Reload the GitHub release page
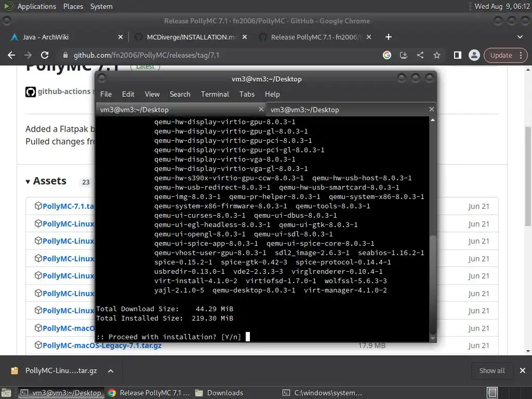 click(45, 55)
